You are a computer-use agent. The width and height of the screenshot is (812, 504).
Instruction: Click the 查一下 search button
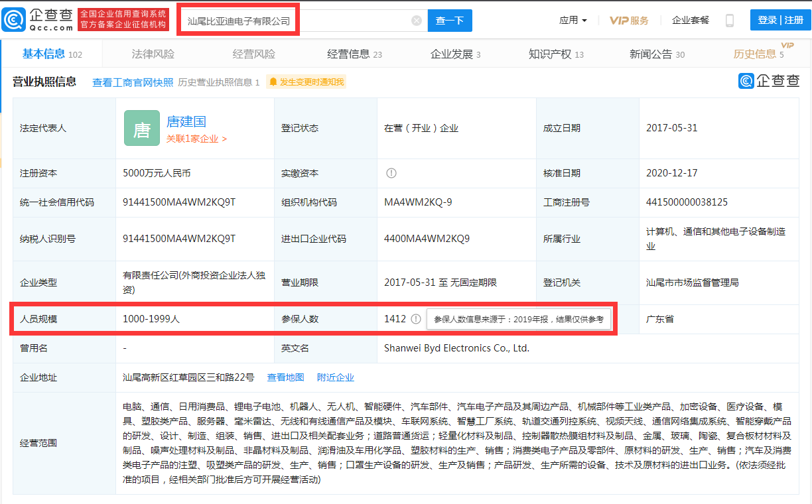(x=450, y=21)
